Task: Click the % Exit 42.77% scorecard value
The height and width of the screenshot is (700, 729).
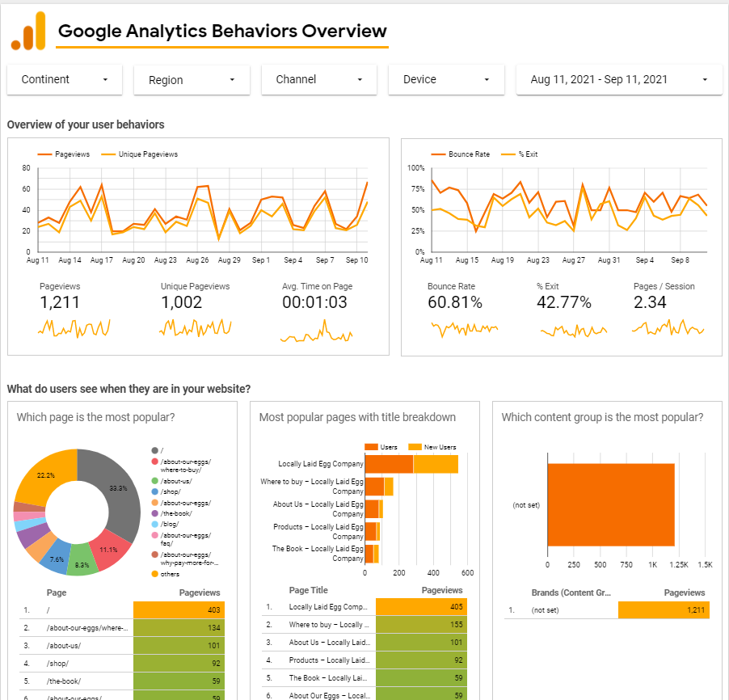Action: pos(564,302)
